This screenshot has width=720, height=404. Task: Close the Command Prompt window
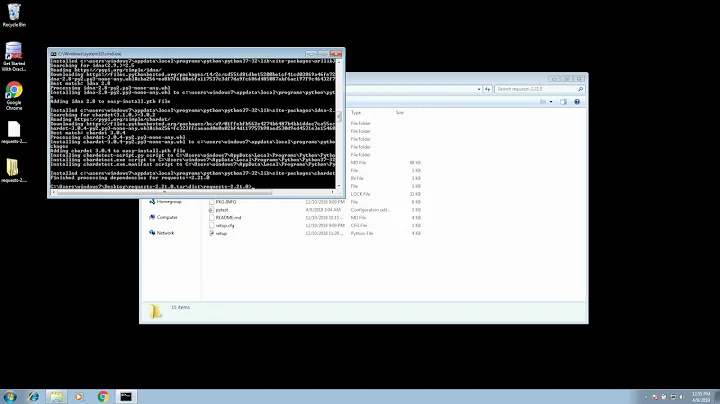pyautogui.click(x=337, y=54)
